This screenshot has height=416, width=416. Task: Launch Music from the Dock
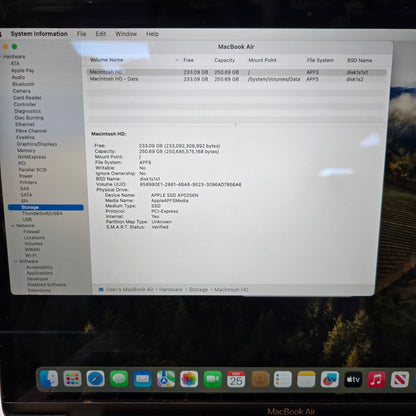click(x=376, y=379)
